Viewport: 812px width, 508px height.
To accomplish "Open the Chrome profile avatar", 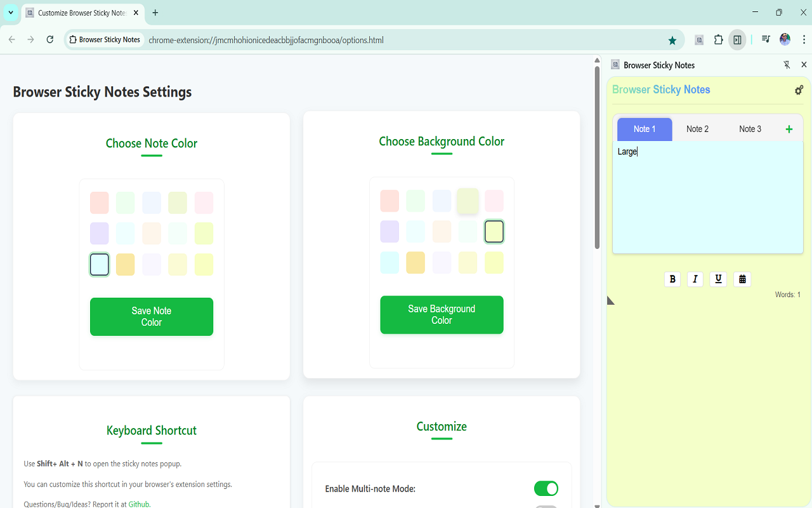I will [785, 39].
